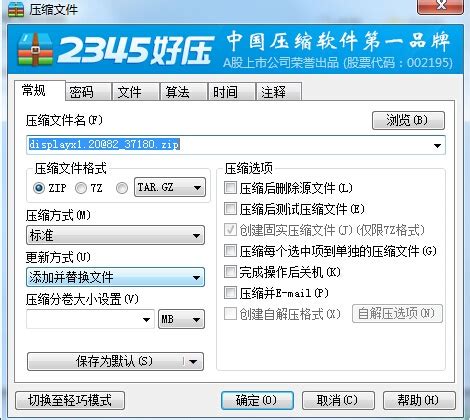Viewport: 470px width, 420px height.
Task: Select the 7Z format radio button
Action: pyautogui.click(x=81, y=188)
